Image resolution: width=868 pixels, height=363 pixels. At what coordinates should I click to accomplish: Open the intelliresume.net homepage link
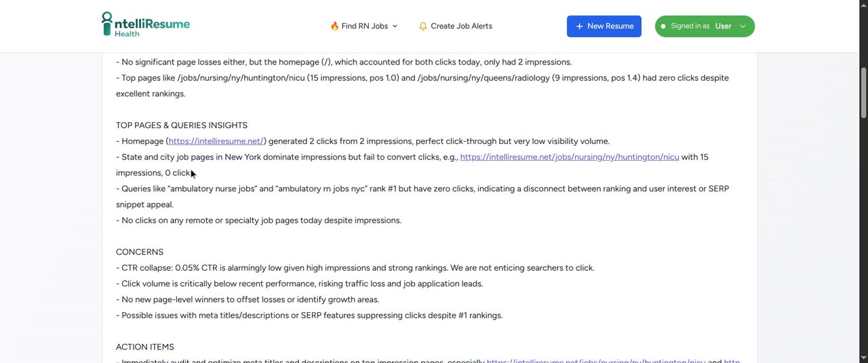click(216, 141)
